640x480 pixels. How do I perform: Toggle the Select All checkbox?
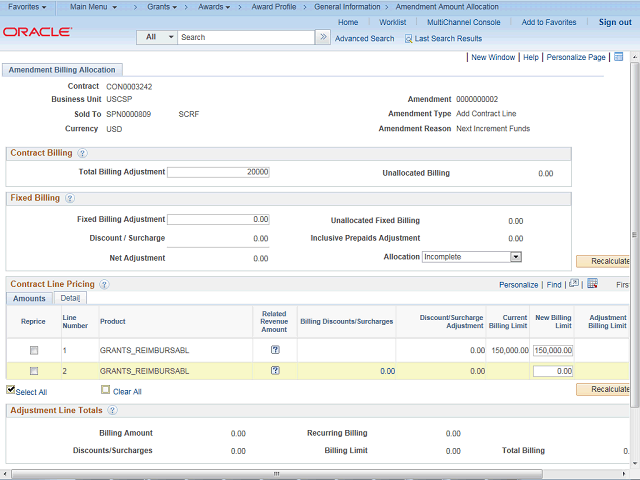click(11, 390)
